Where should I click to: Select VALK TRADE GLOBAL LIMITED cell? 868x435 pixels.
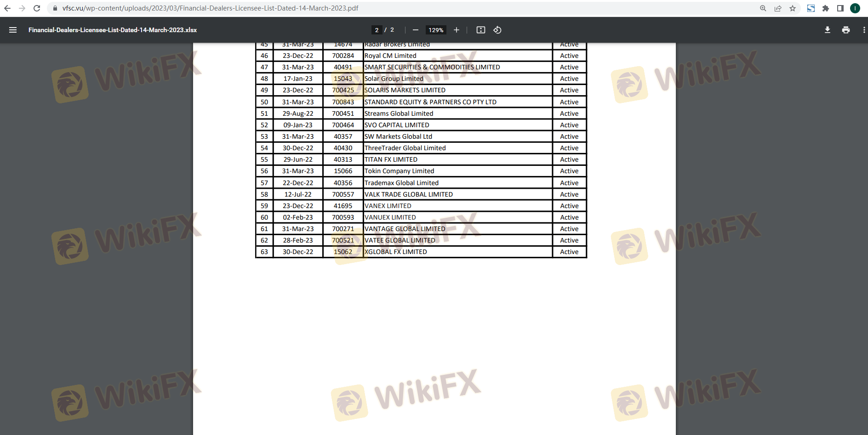pyautogui.click(x=409, y=194)
